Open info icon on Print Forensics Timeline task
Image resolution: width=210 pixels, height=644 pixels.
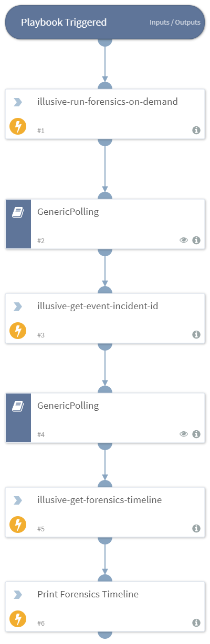[x=196, y=623]
